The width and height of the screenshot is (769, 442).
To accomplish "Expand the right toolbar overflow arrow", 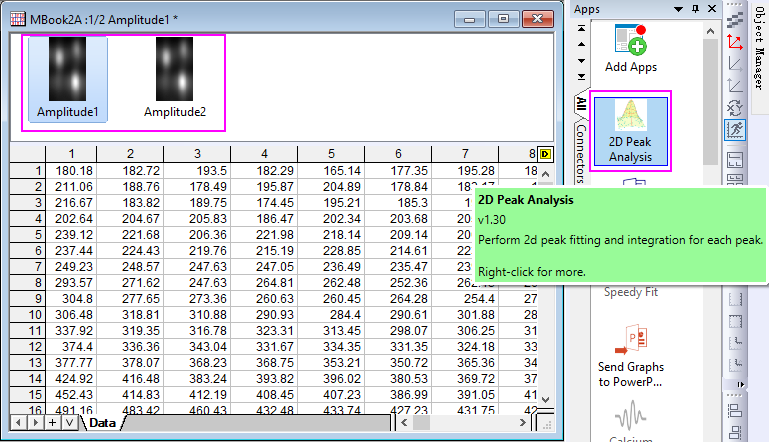I will point(740,384).
